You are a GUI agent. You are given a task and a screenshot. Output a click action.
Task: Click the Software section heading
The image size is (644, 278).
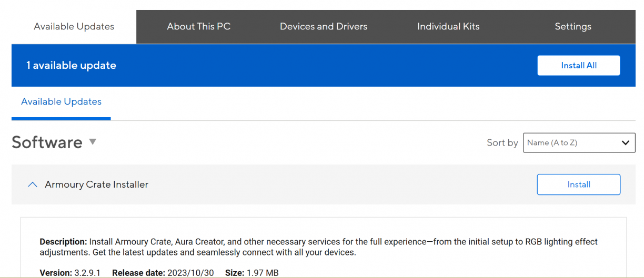coord(47,142)
